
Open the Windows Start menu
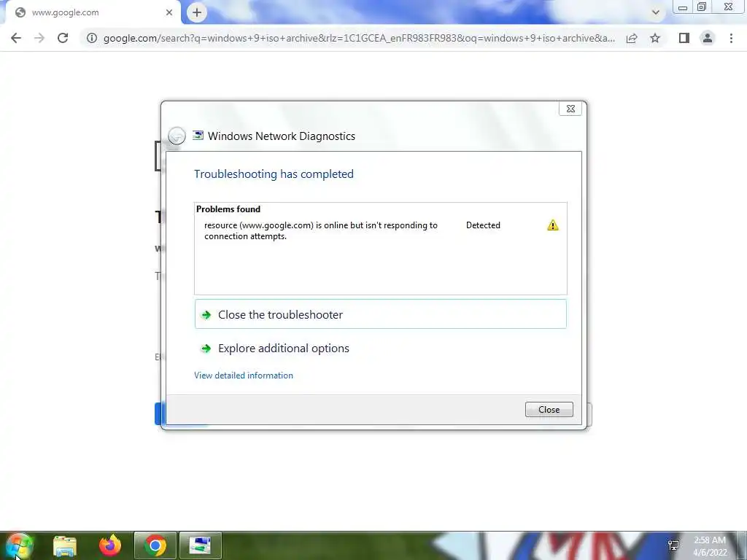[19, 545]
